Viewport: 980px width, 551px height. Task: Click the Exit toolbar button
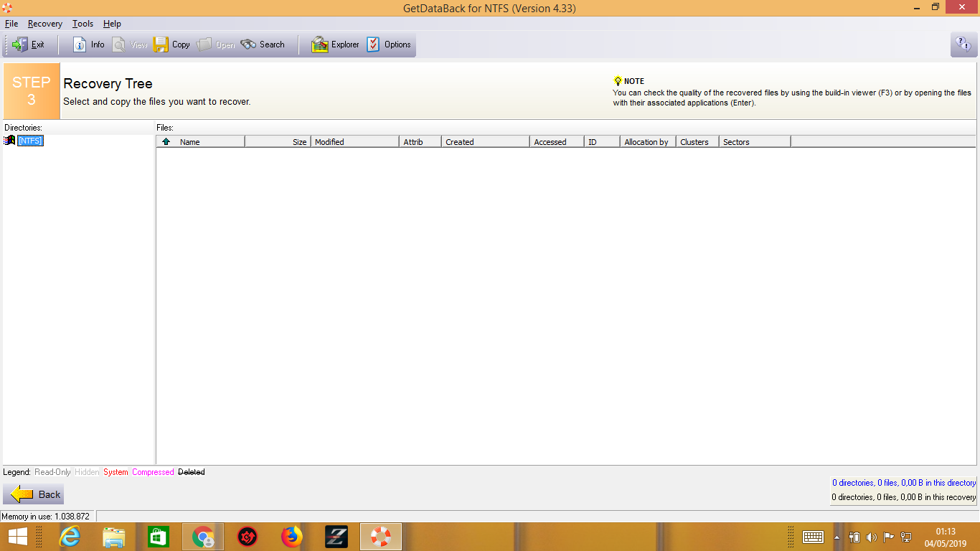tap(29, 44)
